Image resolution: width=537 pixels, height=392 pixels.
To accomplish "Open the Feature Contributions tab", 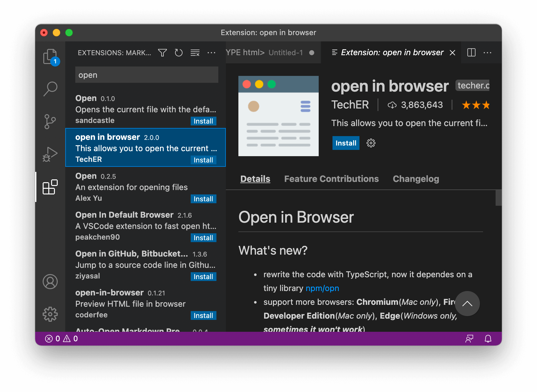I will (x=332, y=179).
